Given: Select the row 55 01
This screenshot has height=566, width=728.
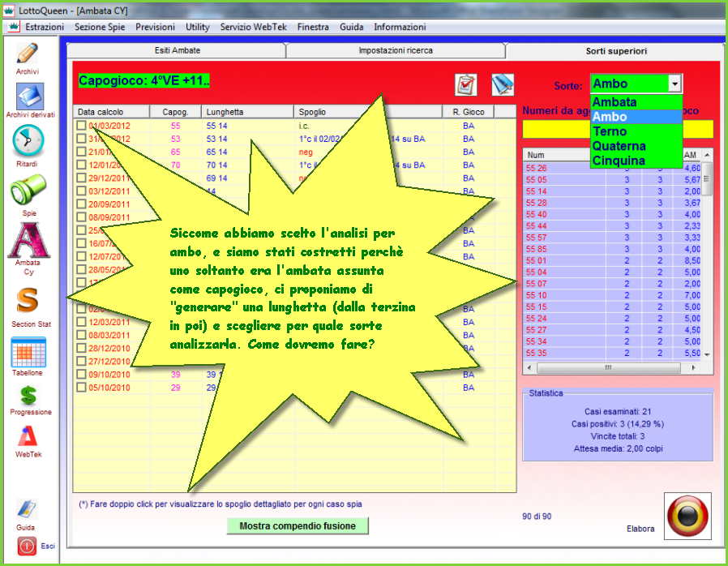Looking at the screenshot, I should click(612, 260).
